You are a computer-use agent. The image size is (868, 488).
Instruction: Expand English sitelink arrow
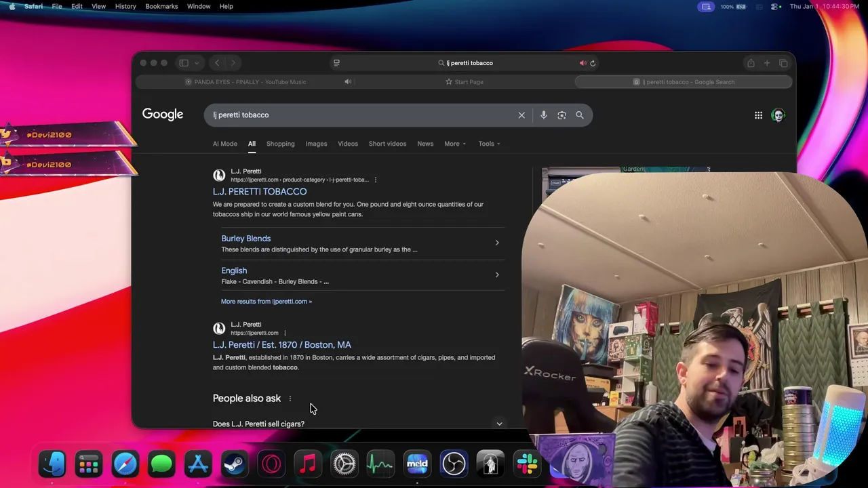pyautogui.click(x=497, y=274)
